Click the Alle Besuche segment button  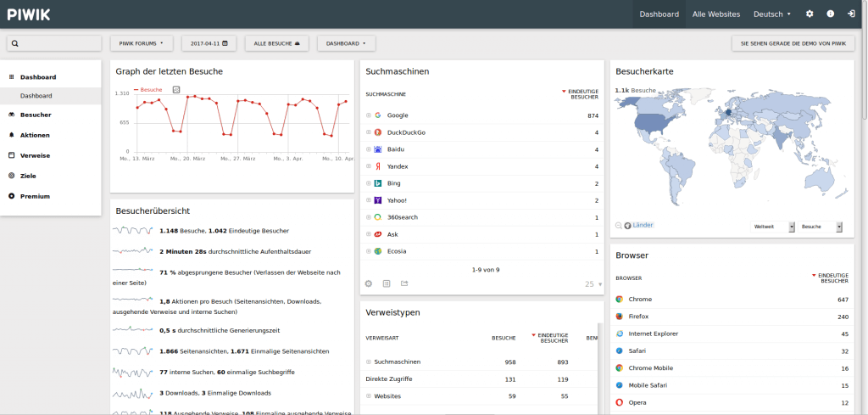276,42
